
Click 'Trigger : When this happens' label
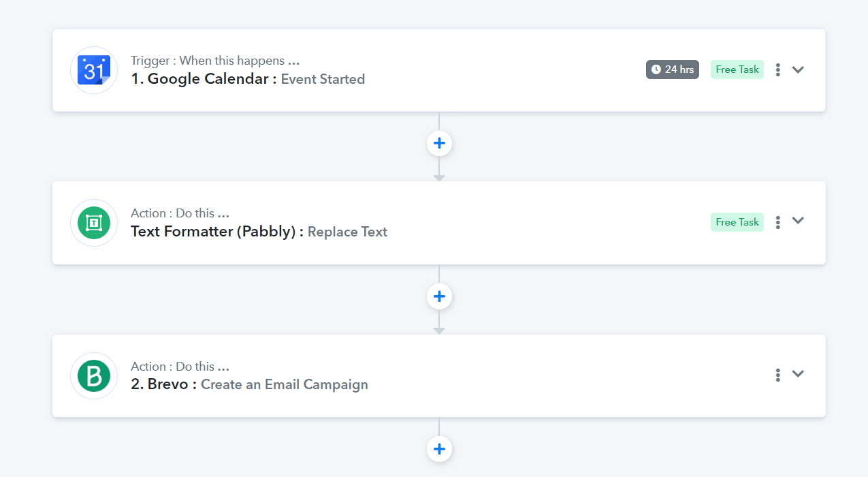click(x=215, y=61)
